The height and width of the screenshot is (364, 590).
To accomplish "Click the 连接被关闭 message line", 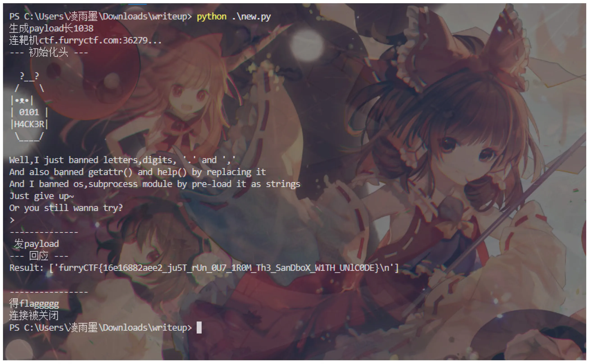I will pyautogui.click(x=34, y=316).
